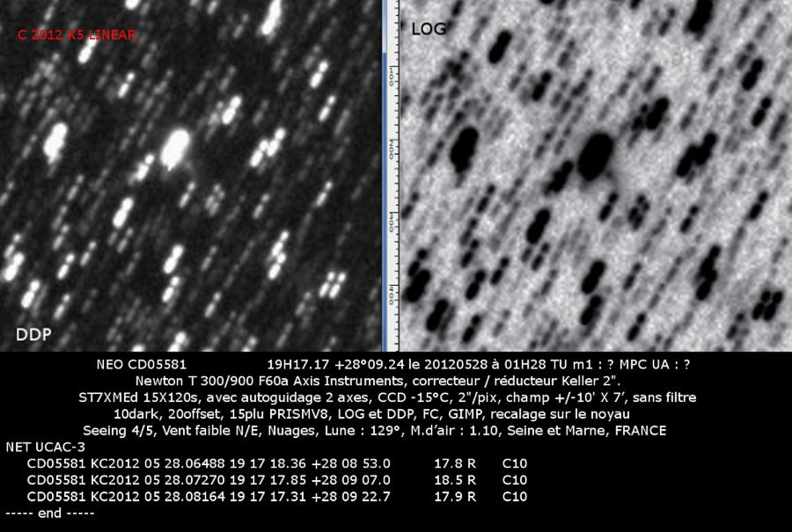Click the bright comet nucleus in DDP image

click(177, 145)
